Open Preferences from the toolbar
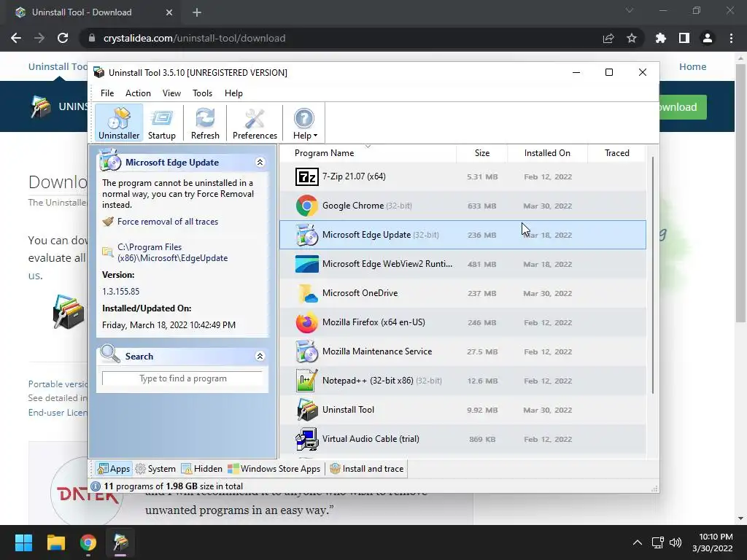Viewport: 747px width, 560px height. pos(255,123)
